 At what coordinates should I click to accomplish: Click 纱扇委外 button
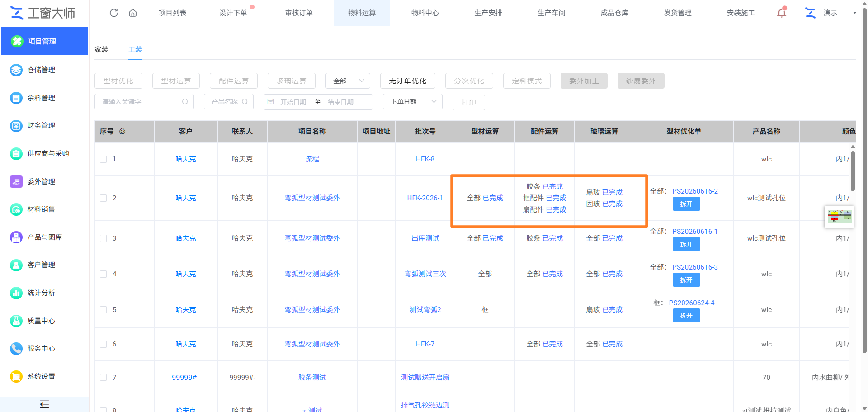[x=641, y=81]
